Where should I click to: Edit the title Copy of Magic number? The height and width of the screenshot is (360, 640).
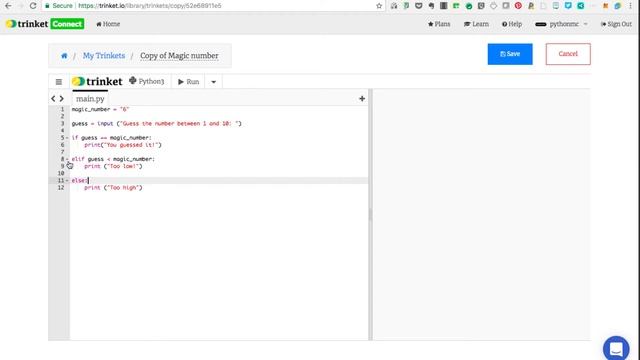tap(179, 56)
